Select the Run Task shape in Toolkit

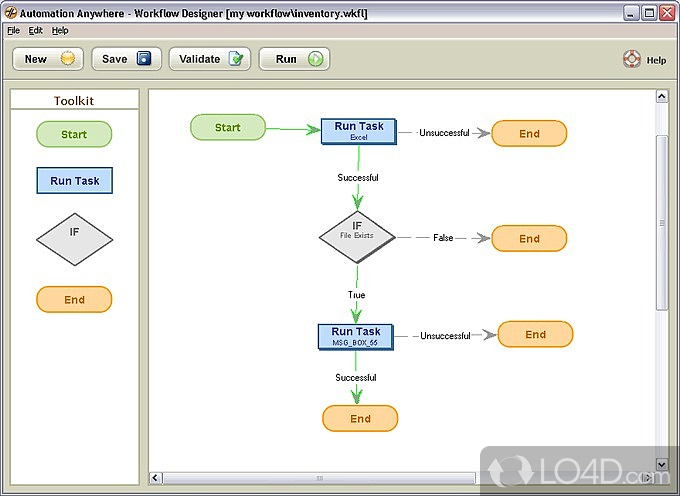pyautogui.click(x=75, y=180)
